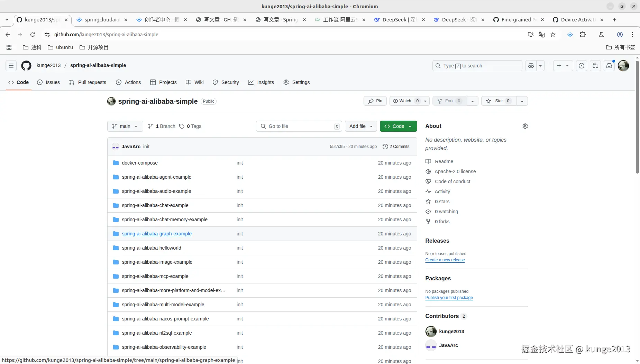Open the GitHub homepage logo
Viewport: 640px width, 364px height.
tap(26, 66)
